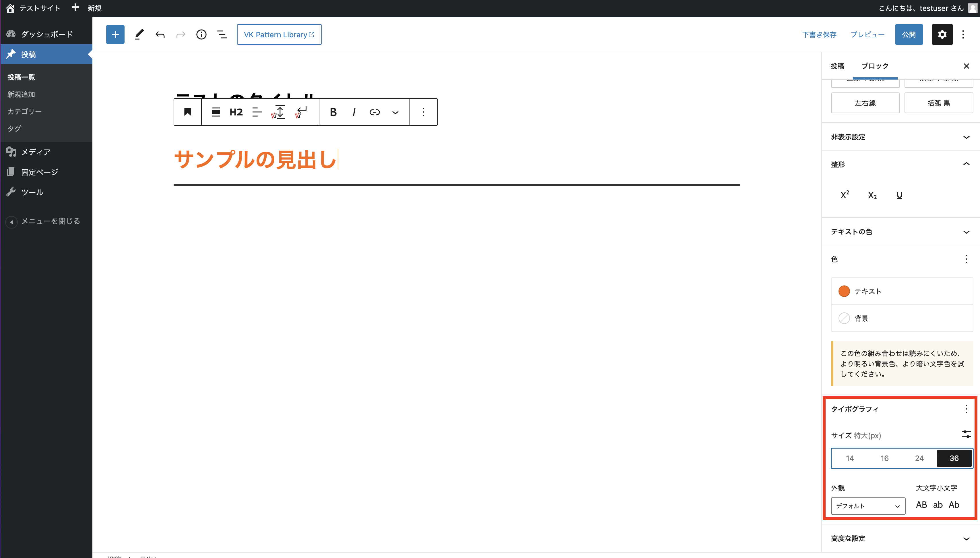Open the document details info icon

[201, 34]
